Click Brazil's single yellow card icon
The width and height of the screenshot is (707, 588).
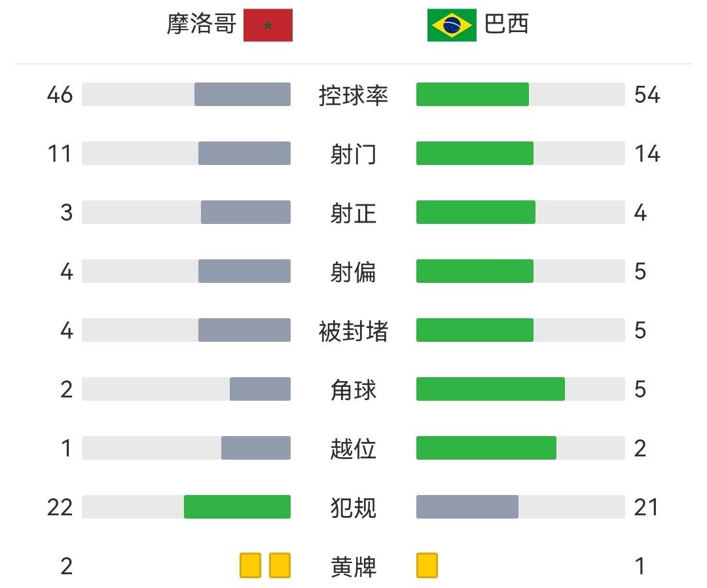[x=427, y=566]
